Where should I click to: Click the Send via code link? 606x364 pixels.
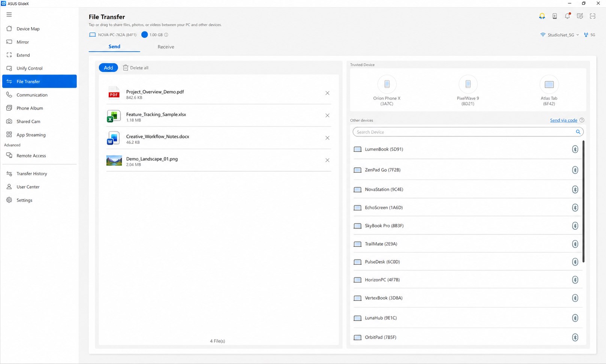point(563,120)
